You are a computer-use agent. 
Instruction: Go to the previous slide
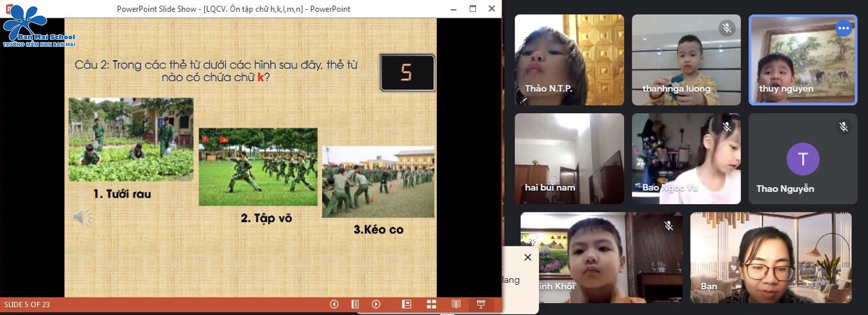click(x=334, y=305)
